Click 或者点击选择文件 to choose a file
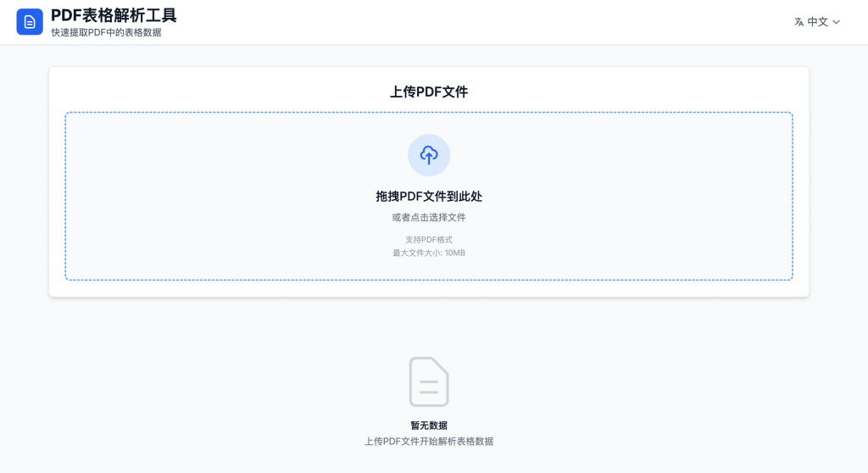The width and height of the screenshot is (868, 473). tap(429, 218)
